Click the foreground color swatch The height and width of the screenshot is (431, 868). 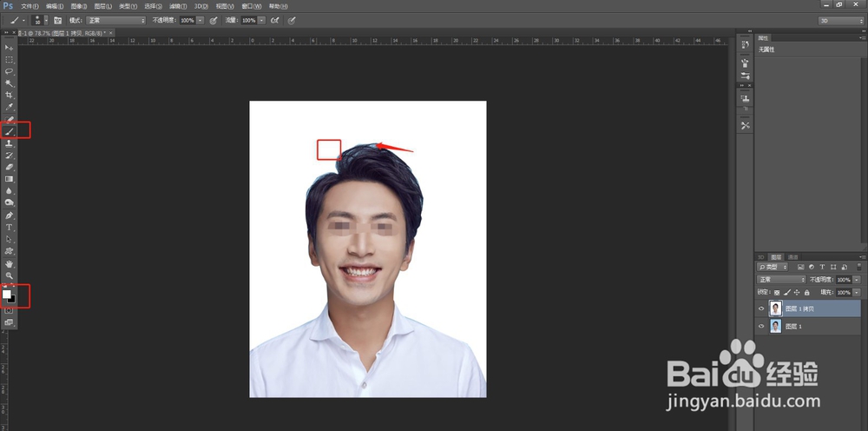click(7, 295)
